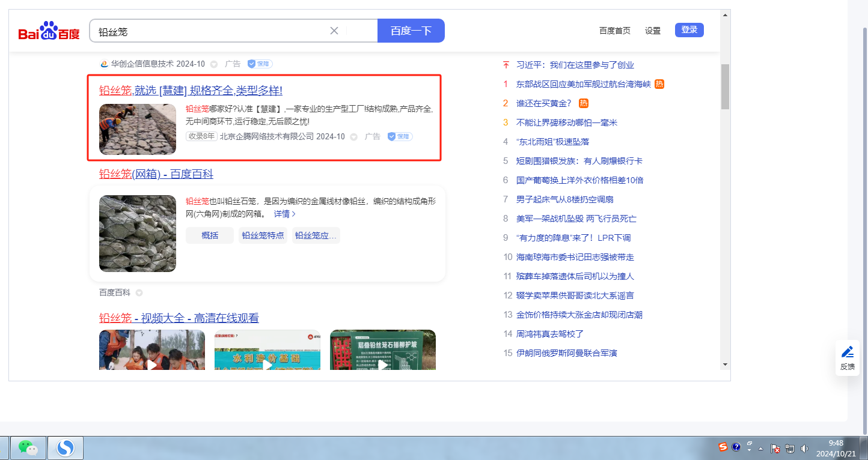
Task: Click the Baidu logo
Action: click(49, 31)
